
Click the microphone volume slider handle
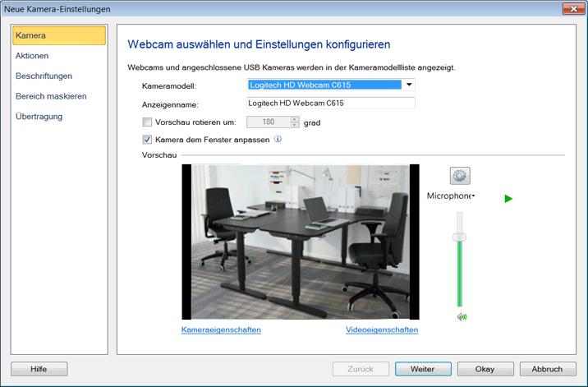[x=460, y=237]
